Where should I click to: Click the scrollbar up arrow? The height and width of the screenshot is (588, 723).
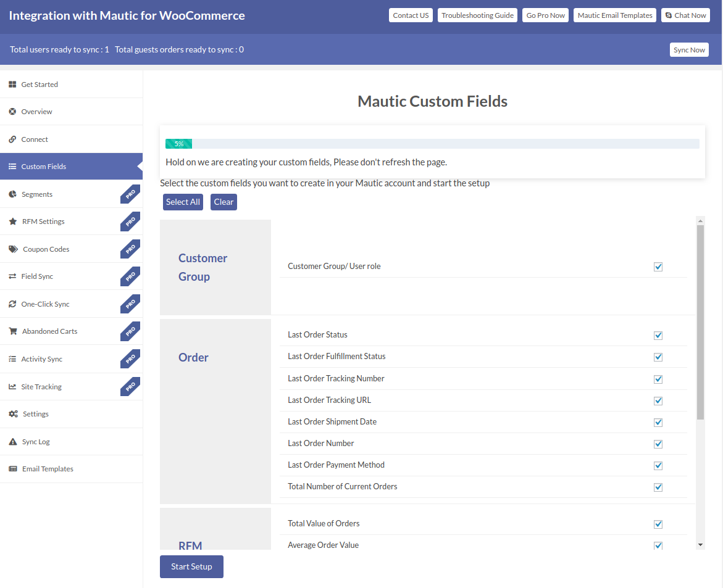coord(700,221)
